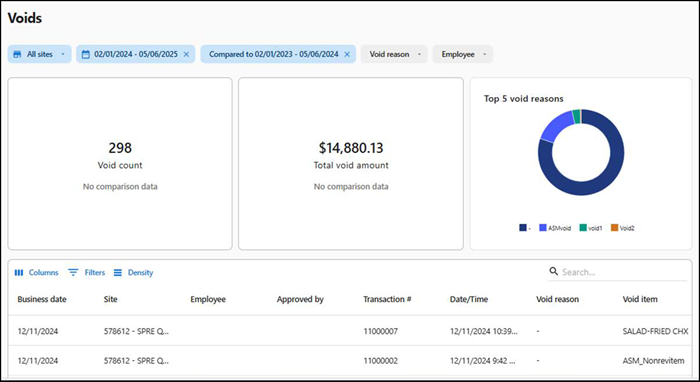Viewport: 700px width, 382px height.
Task: Toggle the void1 legend swatch
Action: point(583,228)
